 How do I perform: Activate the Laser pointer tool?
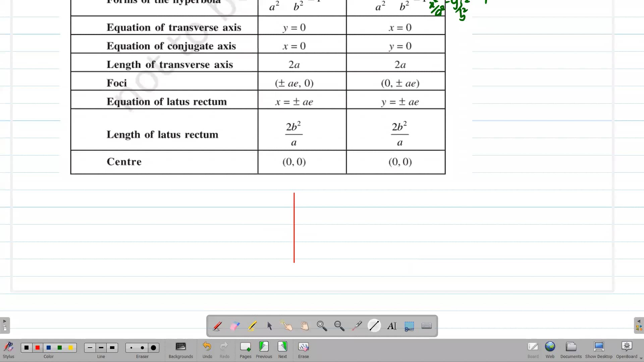[x=357, y=325]
